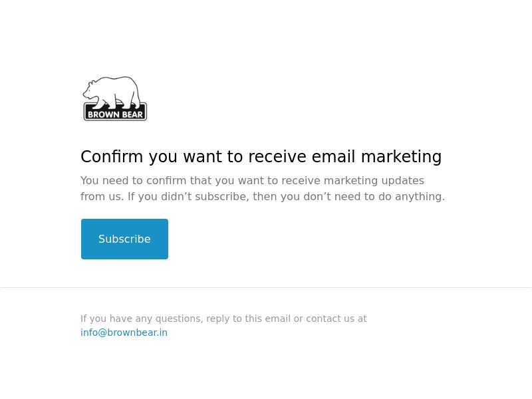Click the words 'email marketing' in heading
The height and width of the screenshot is (399, 532).
tap(376, 157)
